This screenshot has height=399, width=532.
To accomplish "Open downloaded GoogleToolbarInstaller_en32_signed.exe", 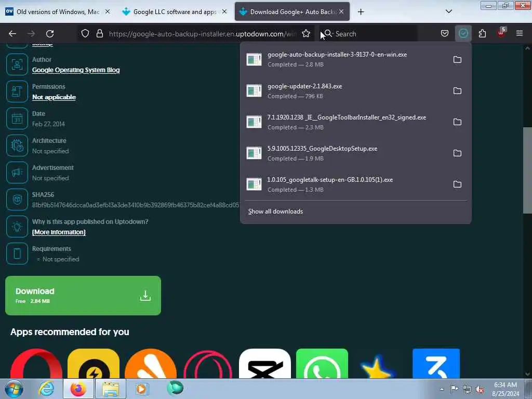I will pos(345,122).
